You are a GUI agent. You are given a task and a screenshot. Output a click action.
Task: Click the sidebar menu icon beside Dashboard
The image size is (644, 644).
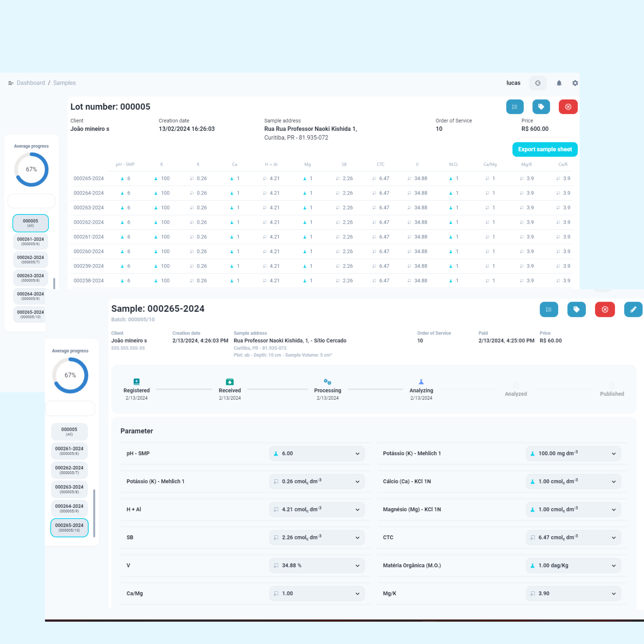(11, 83)
